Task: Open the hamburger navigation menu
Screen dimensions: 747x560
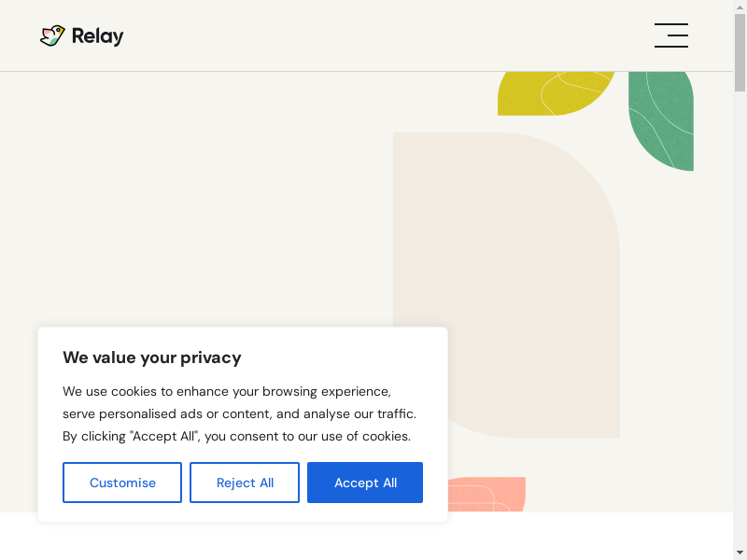Action: [x=670, y=35]
